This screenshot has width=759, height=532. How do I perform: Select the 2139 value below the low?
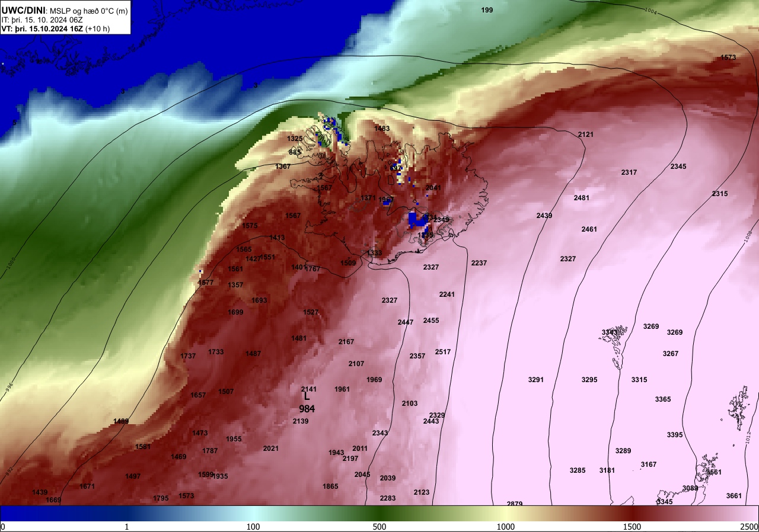pos(301,421)
